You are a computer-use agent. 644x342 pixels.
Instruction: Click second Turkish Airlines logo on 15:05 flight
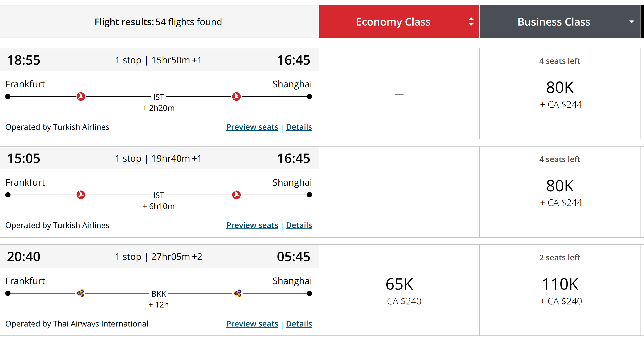tap(236, 195)
